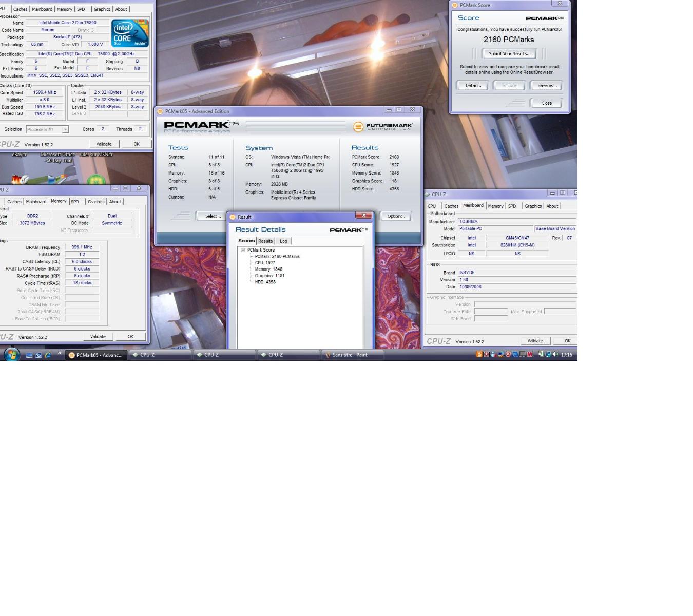Open SPD tab in Memory CPU-Z window
This screenshot has width=693, height=616.
75,202
